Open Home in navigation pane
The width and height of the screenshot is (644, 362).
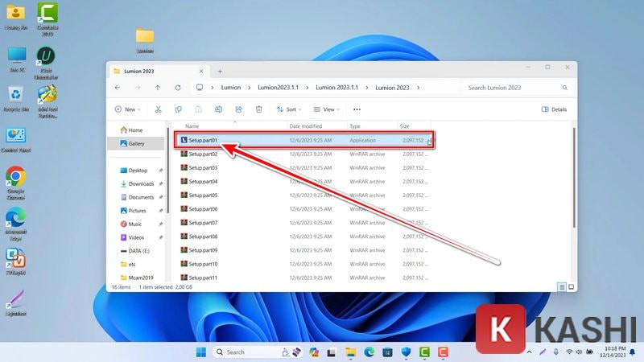coord(135,130)
